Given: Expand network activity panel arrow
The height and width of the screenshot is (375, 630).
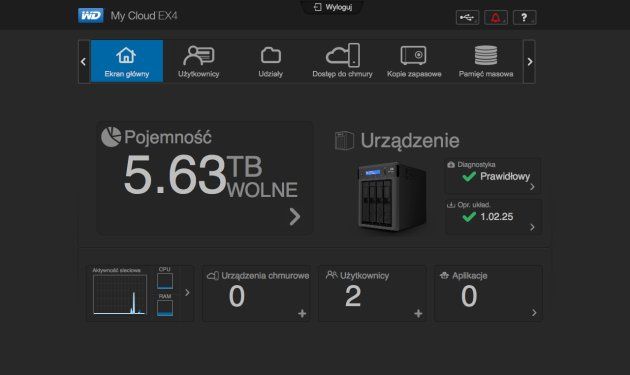Looking at the screenshot, I should click(x=187, y=293).
